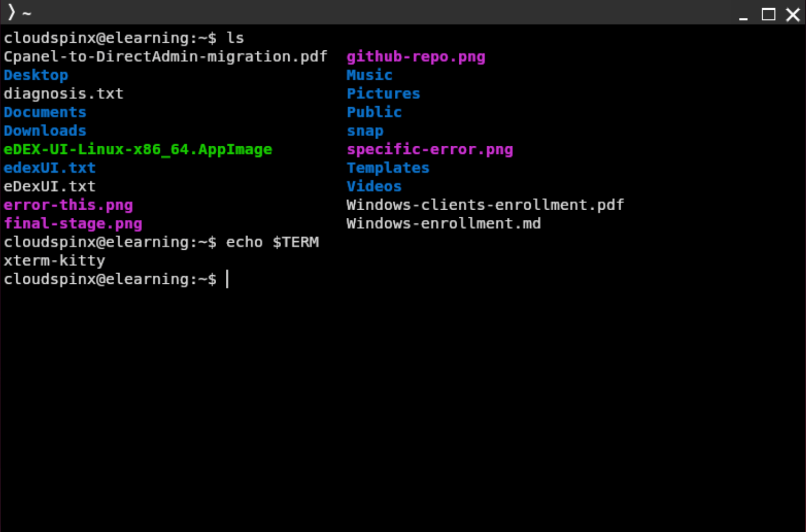Open the error-this.png image

click(68, 205)
